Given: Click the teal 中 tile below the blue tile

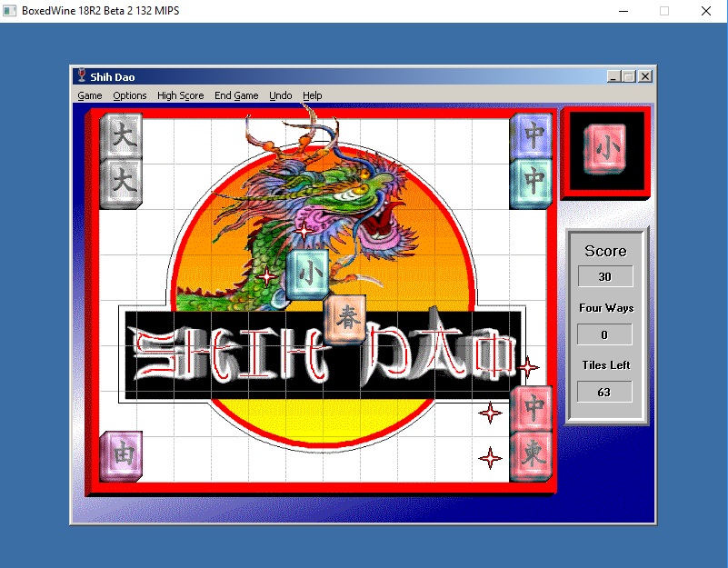Looking at the screenshot, I should pyautogui.click(x=532, y=183).
